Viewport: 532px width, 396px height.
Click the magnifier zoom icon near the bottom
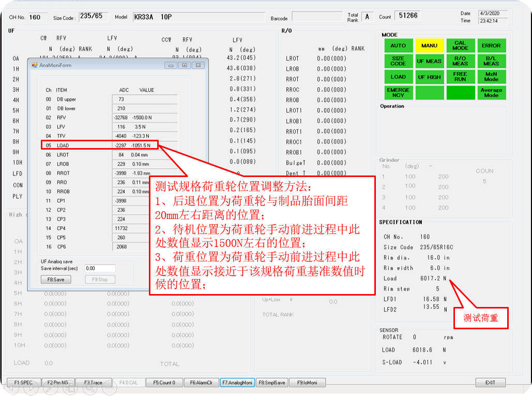89,389
